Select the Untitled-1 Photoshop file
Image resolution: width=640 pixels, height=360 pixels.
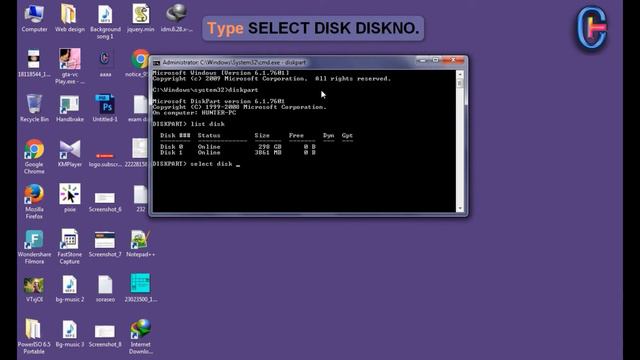(105, 108)
